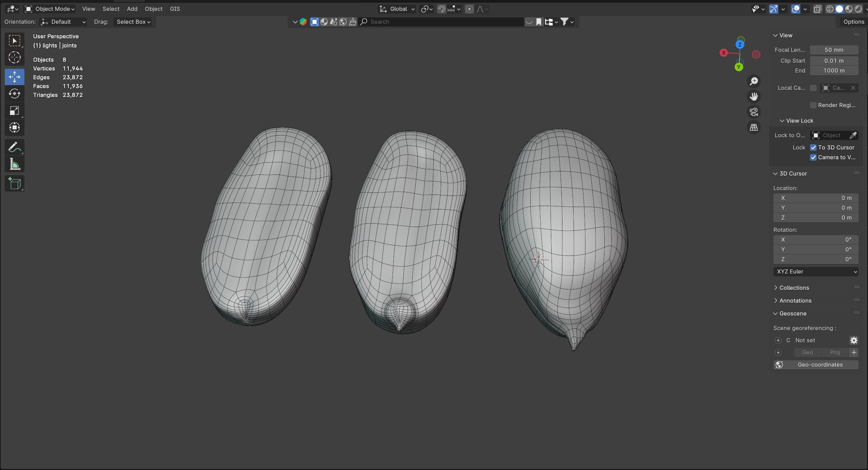The image size is (868, 470).
Task: Click the Options button
Action: click(853, 22)
